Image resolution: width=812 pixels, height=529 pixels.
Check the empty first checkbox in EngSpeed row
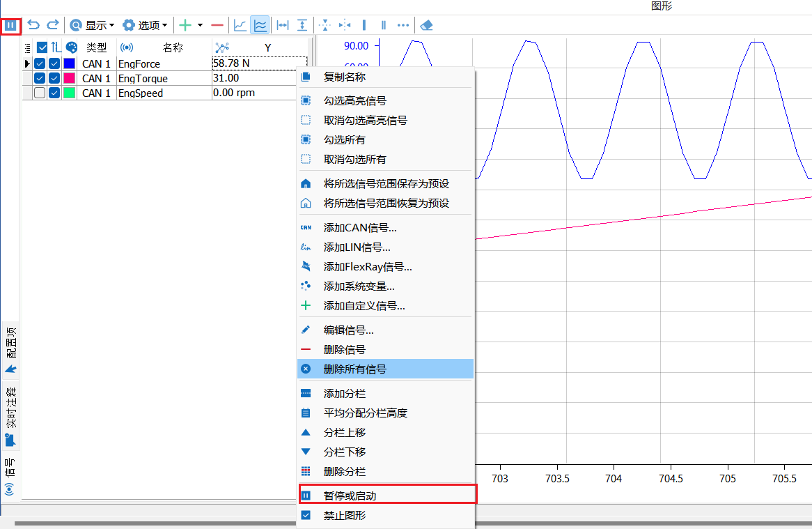coord(40,93)
